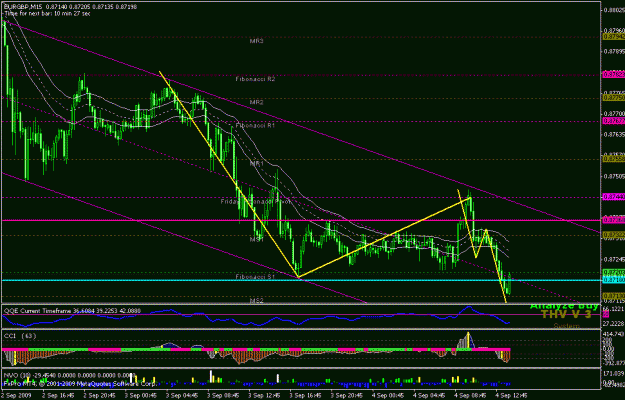This screenshot has height=400, width=625.
Task: Select the '3 Sep 16:45' time label
Action: pos(303,395)
